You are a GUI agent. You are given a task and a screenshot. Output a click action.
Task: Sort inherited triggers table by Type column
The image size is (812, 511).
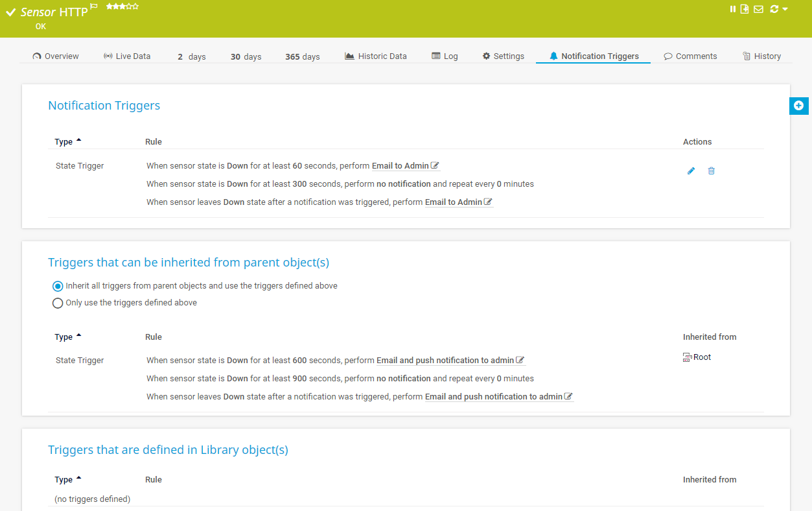click(x=64, y=337)
